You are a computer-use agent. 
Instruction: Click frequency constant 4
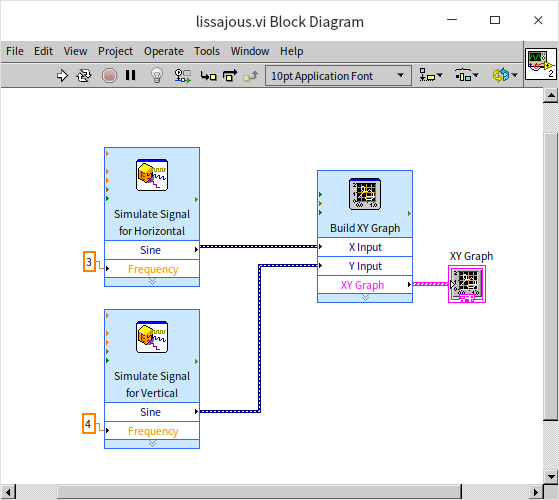tap(89, 424)
